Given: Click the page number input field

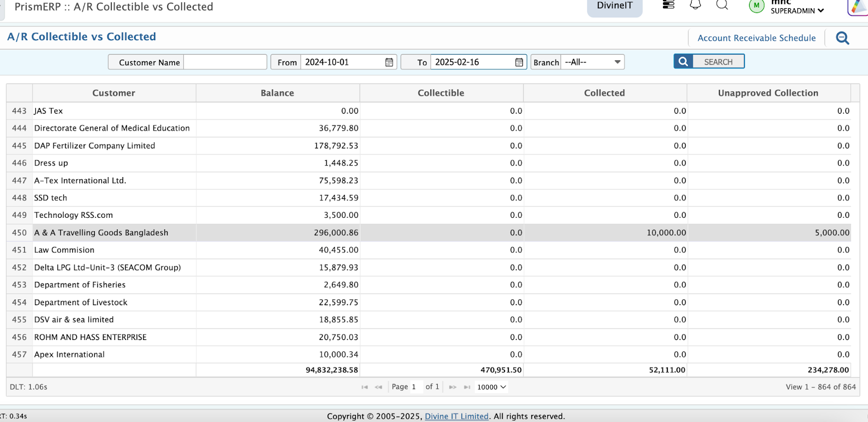Looking at the screenshot, I should tap(414, 387).
